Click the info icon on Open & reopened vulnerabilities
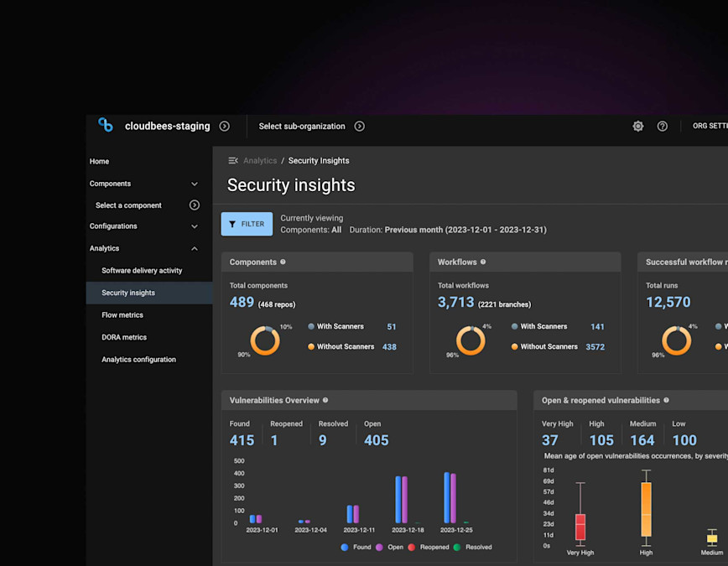This screenshot has height=566, width=728. (x=665, y=400)
